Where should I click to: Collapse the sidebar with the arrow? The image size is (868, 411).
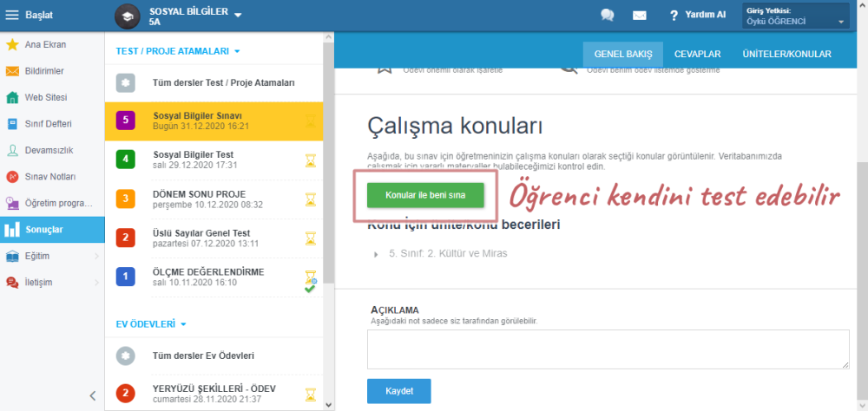(x=93, y=395)
